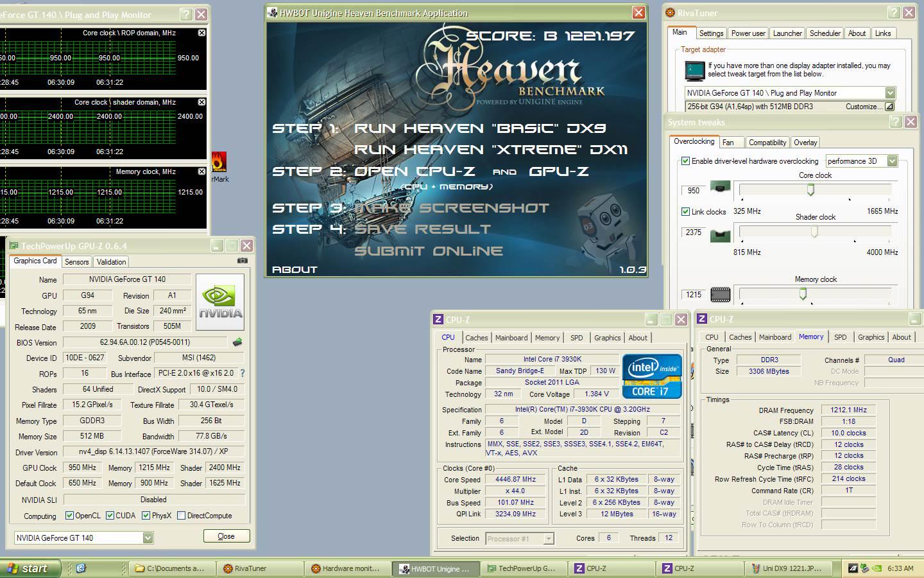Click Submit Online in Heaven app

(x=429, y=250)
